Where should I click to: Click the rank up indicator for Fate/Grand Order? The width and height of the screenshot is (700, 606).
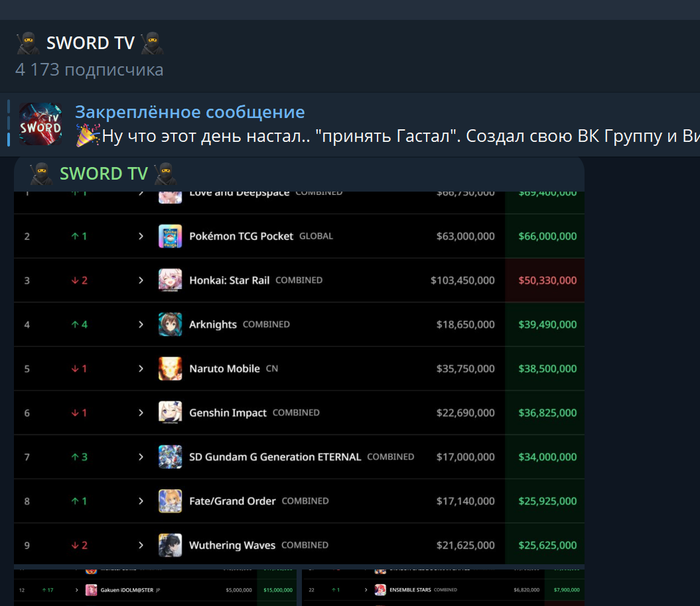click(79, 501)
